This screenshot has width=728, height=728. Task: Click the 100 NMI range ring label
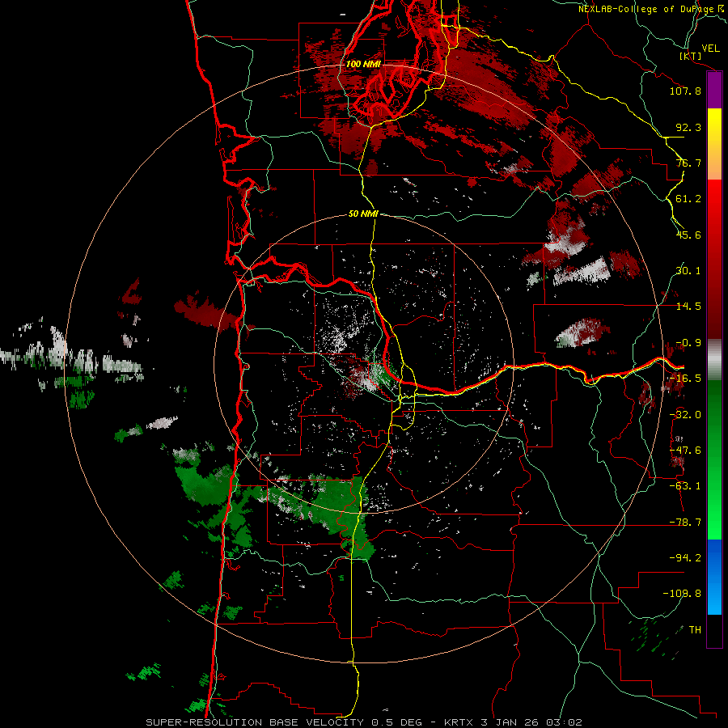point(363,64)
